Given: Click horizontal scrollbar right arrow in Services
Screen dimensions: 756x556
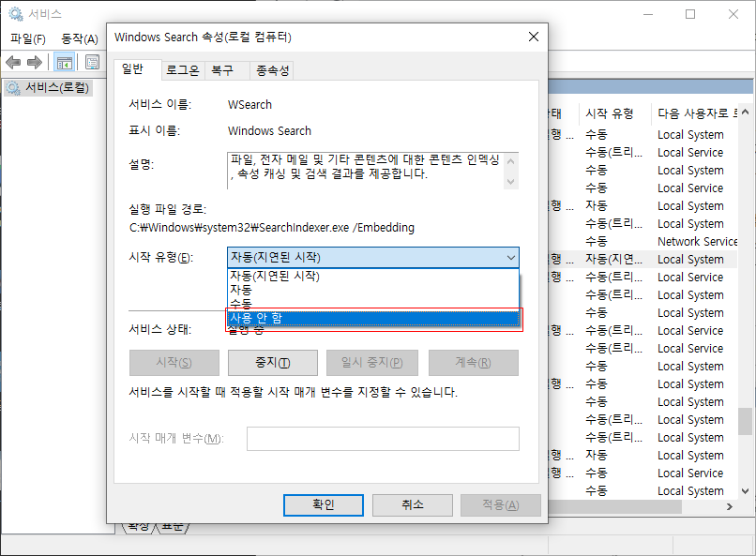Looking at the screenshot, I should pos(730,507).
